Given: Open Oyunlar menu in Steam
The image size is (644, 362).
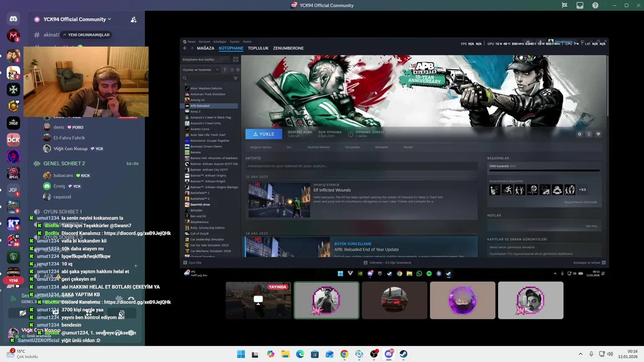Looking at the screenshot, I should tap(234, 42).
